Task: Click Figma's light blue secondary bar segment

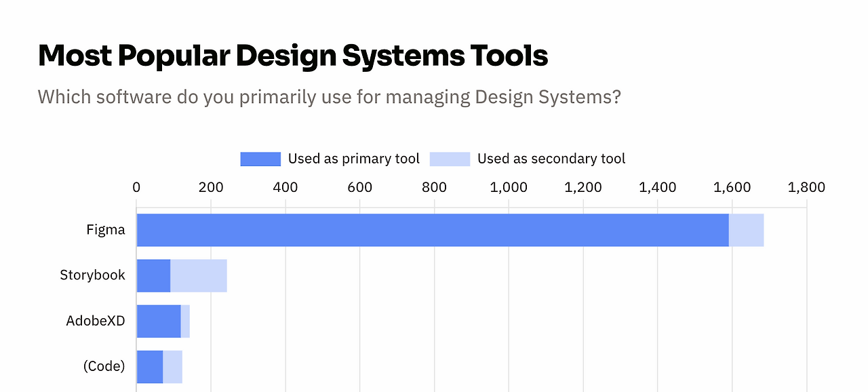Action: 747,230
